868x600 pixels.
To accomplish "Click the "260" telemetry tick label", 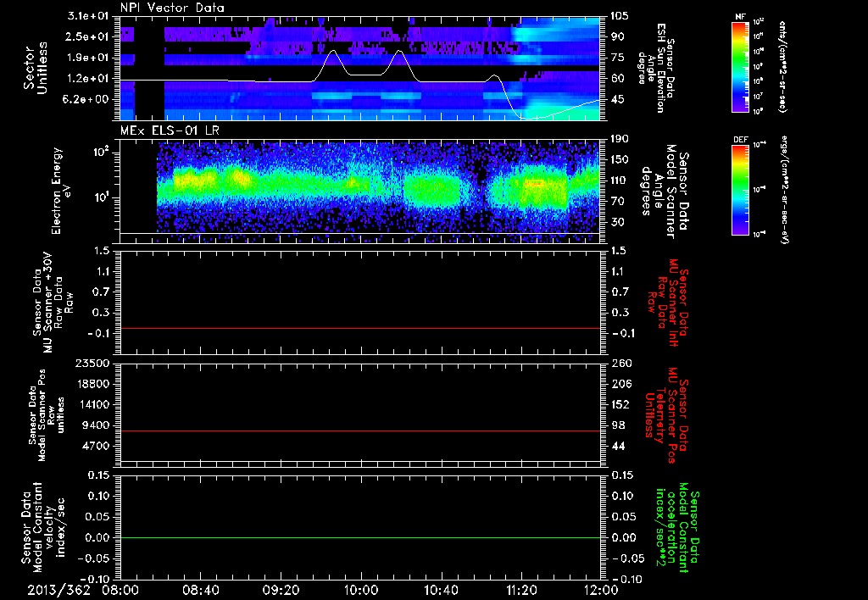I will click(620, 363).
